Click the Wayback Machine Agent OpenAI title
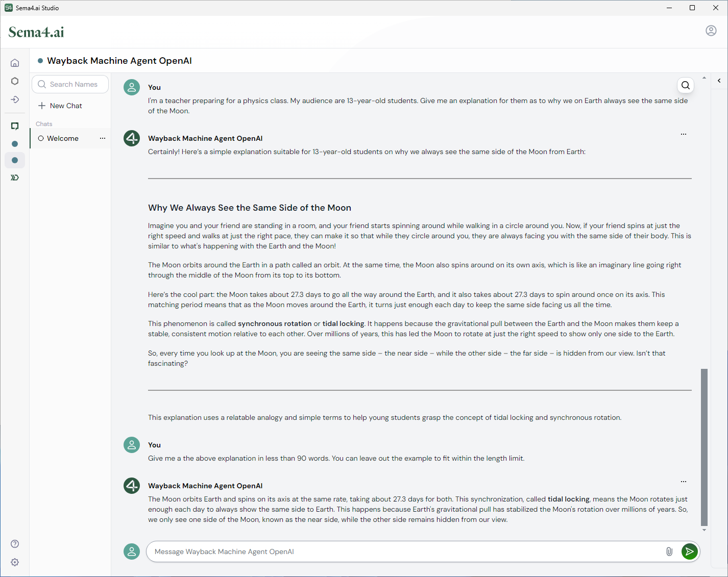Image resolution: width=728 pixels, height=577 pixels. 119,61
